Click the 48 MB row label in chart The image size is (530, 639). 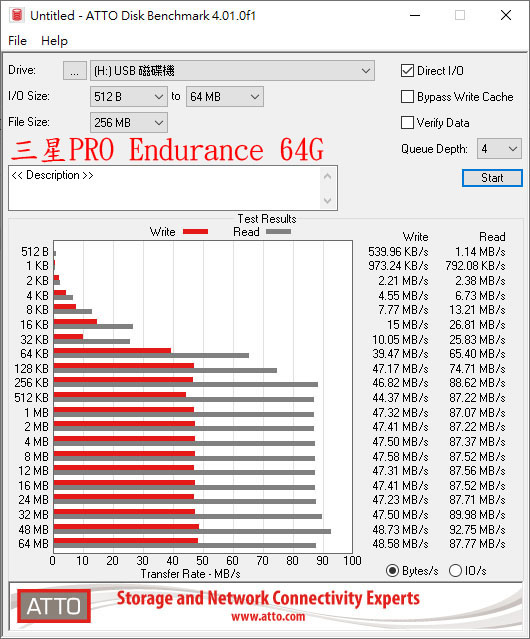point(33,530)
